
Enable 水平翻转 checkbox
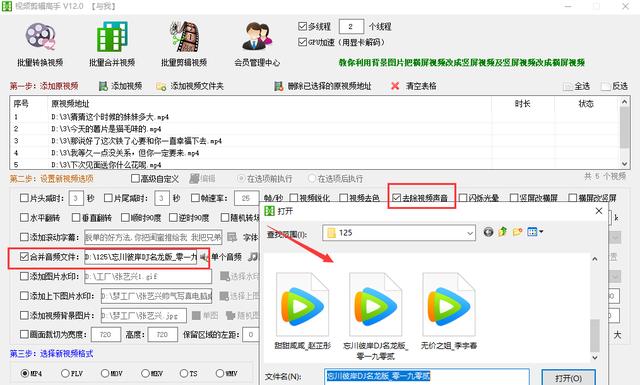[24, 218]
